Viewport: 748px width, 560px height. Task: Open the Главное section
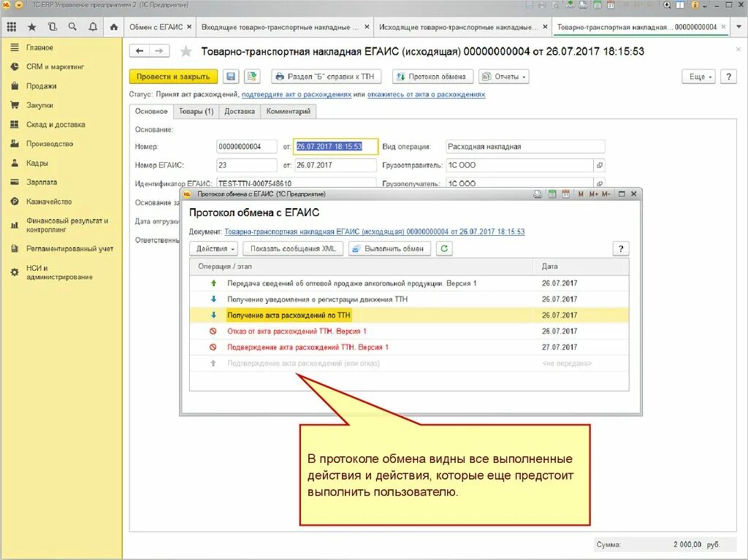[x=39, y=47]
